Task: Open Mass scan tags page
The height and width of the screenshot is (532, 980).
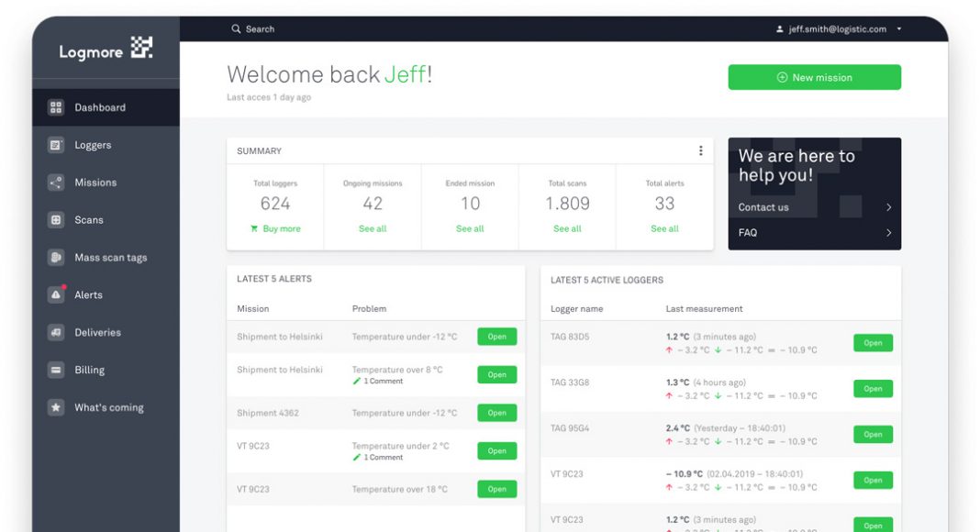Action: pos(106,257)
